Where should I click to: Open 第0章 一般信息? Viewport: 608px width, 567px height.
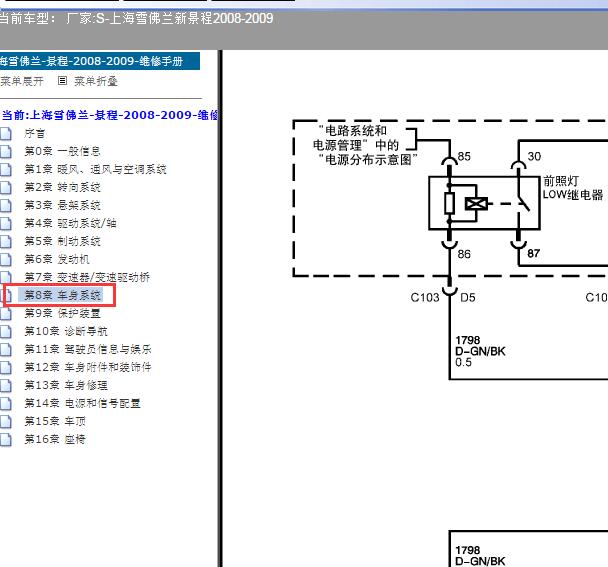coord(62,151)
